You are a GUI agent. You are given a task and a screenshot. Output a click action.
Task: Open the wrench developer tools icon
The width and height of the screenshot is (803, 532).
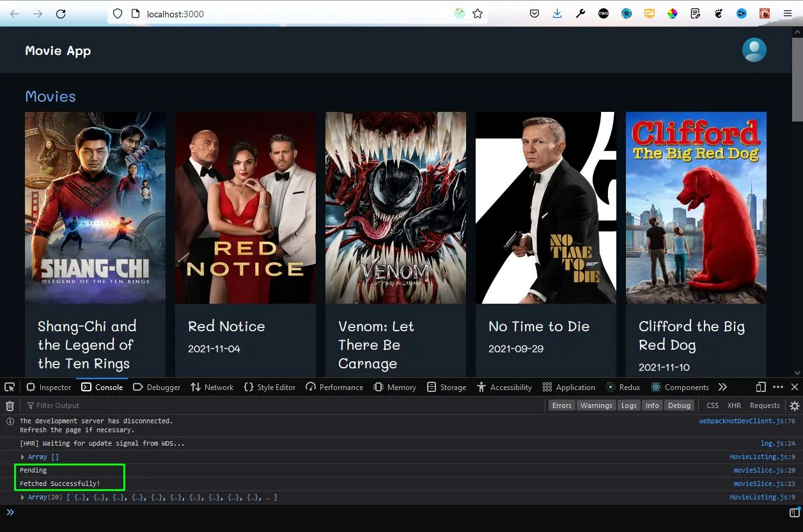point(581,13)
